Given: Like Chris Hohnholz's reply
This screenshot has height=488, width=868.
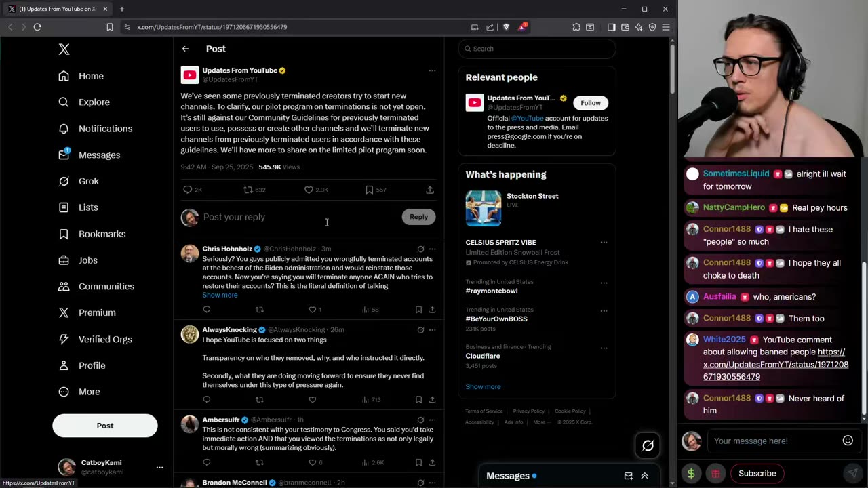Looking at the screenshot, I should [313, 310].
